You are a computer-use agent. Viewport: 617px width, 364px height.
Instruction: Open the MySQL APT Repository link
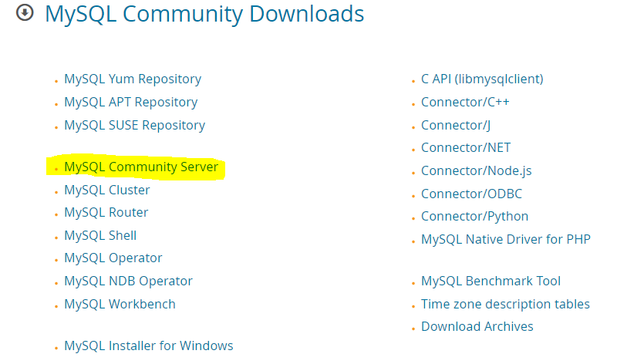(130, 103)
